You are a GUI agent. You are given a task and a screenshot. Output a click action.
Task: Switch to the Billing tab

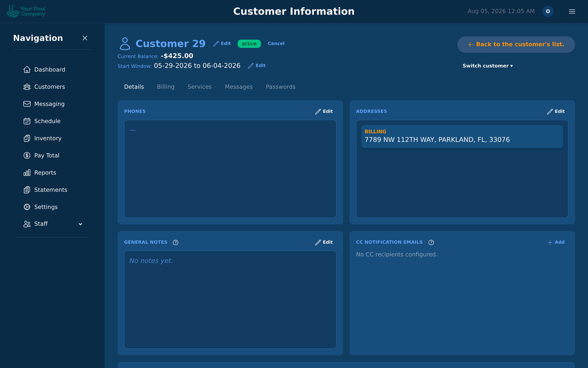coord(166,87)
